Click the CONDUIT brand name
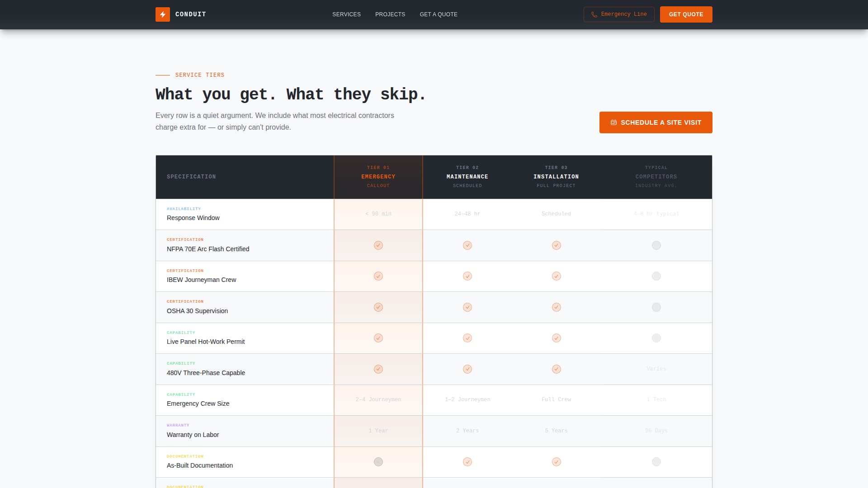 tap(191, 14)
